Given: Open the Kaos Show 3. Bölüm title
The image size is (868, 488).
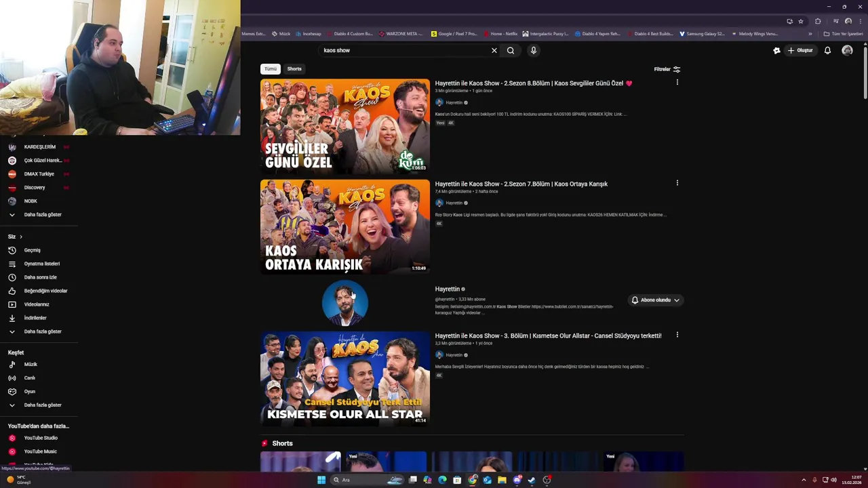Looking at the screenshot, I should pos(548,335).
